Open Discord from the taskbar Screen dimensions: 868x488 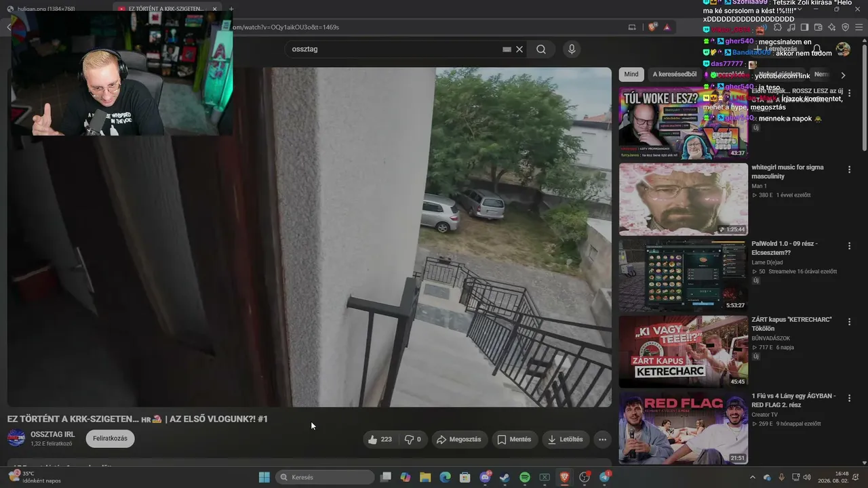click(485, 477)
